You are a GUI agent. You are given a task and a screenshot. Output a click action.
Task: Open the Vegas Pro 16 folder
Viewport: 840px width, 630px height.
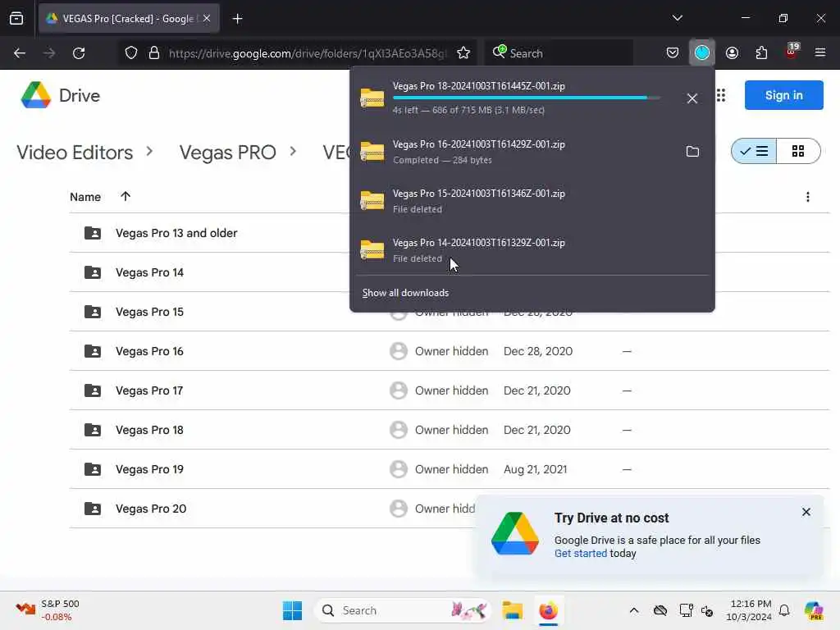point(149,351)
